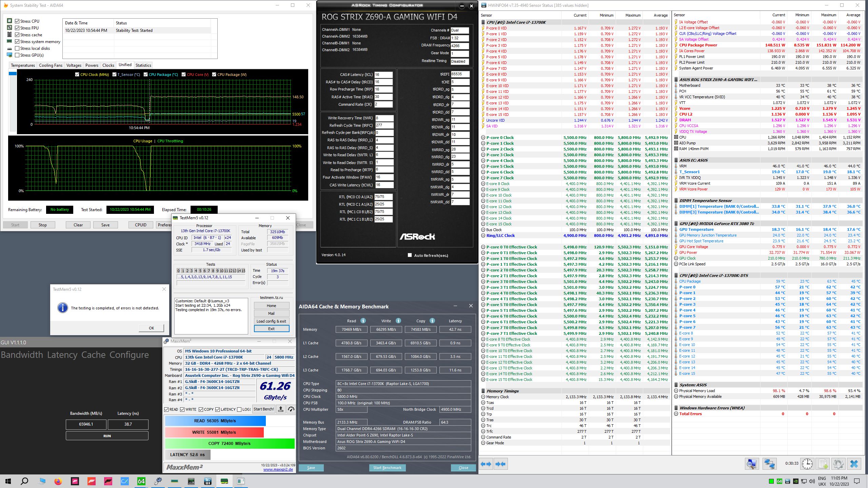Toggle MaxxMem LATENCY checkbox
868x488 pixels.
tap(217, 409)
